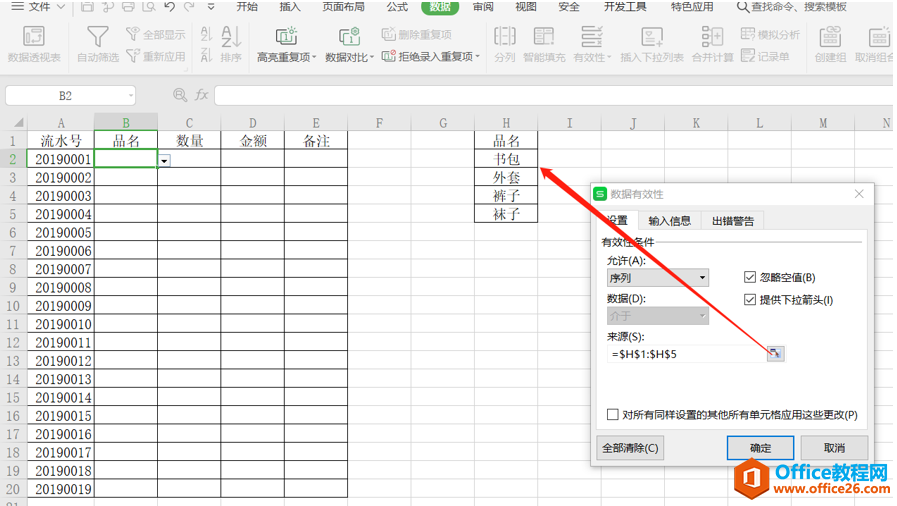Open Reject Duplicate Entry (拒绝录入重复项) menu
The width and height of the screenshot is (897, 506).
431,56
